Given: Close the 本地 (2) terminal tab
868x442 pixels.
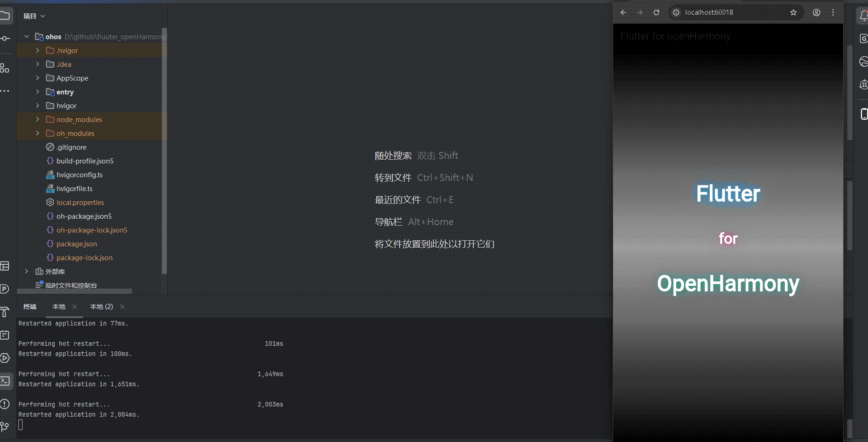Looking at the screenshot, I should coord(122,307).
